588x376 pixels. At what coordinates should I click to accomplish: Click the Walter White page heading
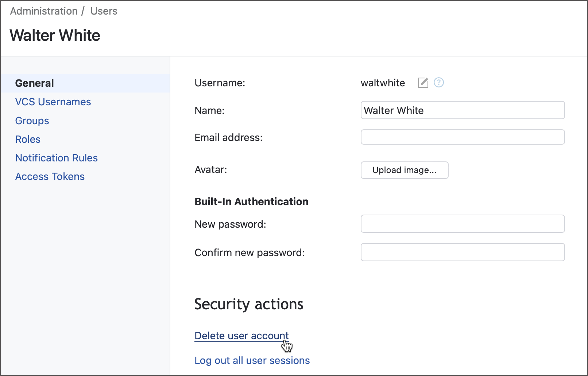click(55, 35)
